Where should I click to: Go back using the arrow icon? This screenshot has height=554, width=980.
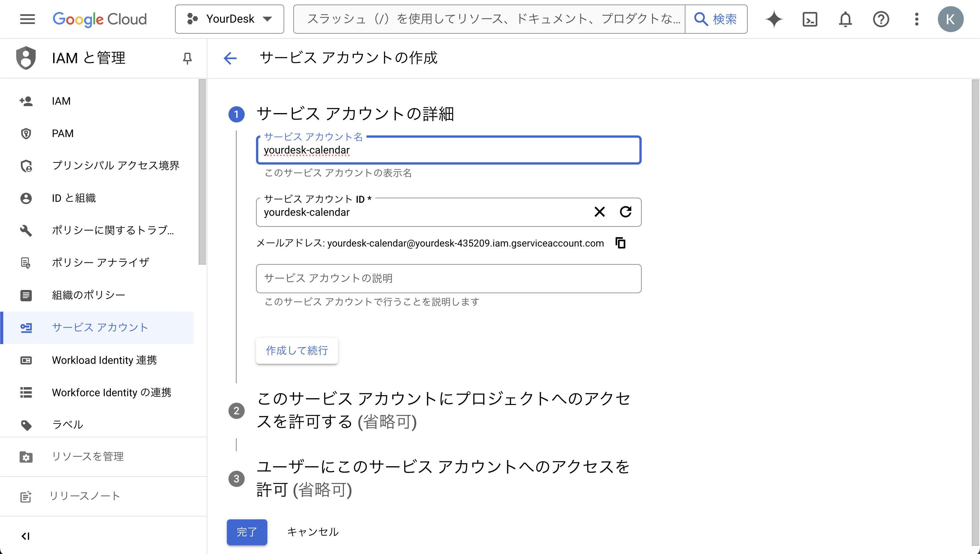pyautogui.click(x=230, y=58)
